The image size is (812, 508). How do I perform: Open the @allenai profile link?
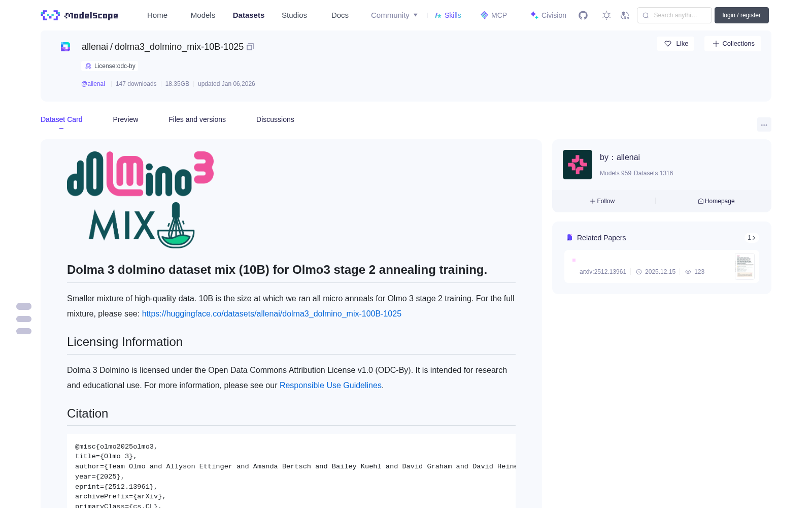(93, 84)
